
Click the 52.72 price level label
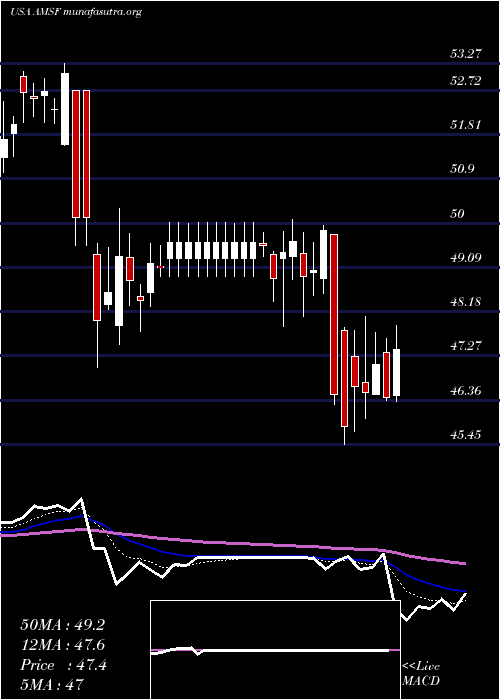(466, 81)
